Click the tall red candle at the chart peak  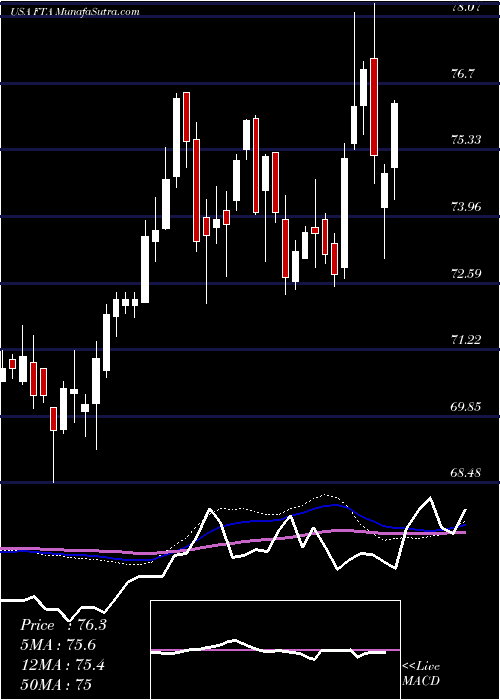pyautogui.click(x=374, y=106)
